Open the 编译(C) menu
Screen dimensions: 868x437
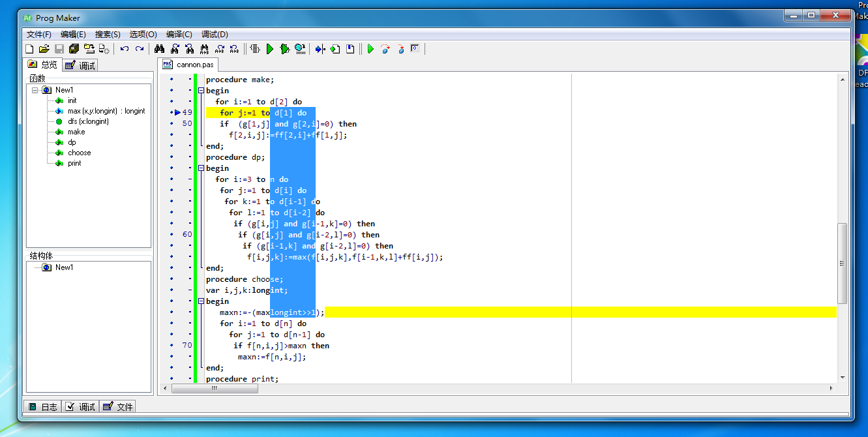pos(179,35)
